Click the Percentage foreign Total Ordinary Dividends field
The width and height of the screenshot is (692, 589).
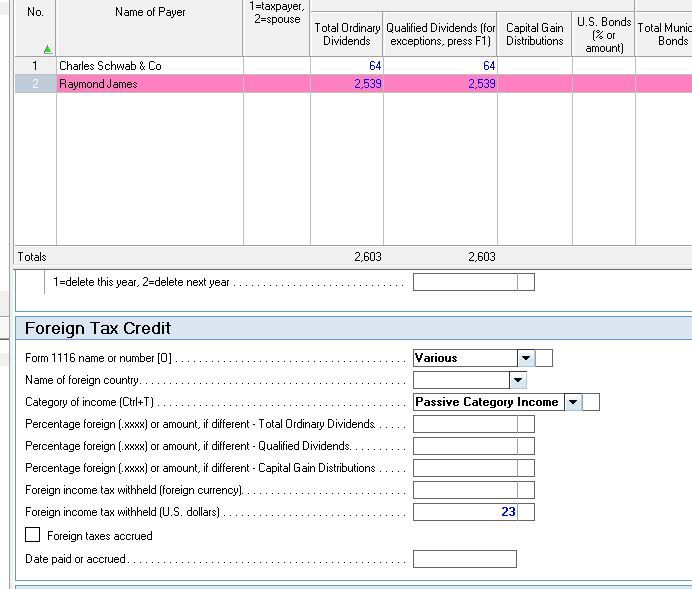click(x=464, y=424)
